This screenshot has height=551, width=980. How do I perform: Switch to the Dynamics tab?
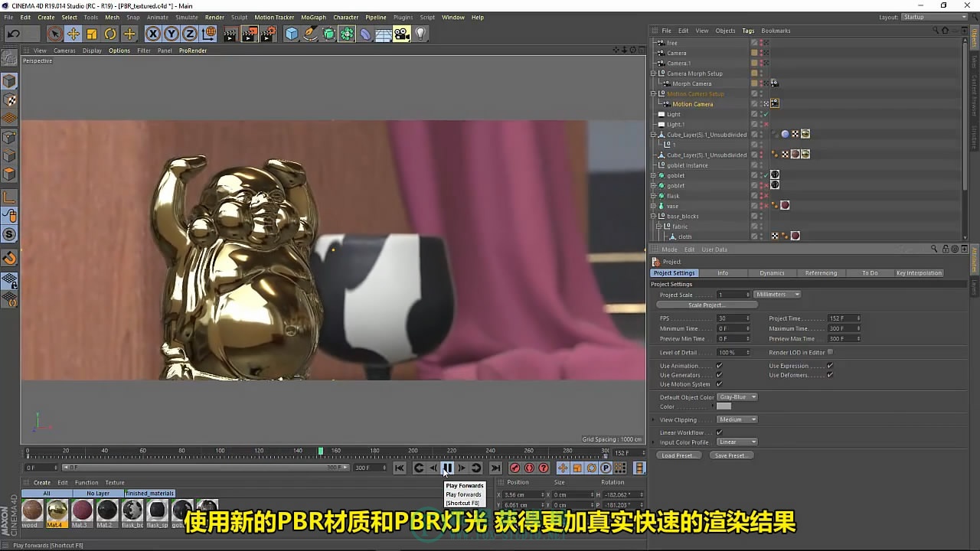772,273
